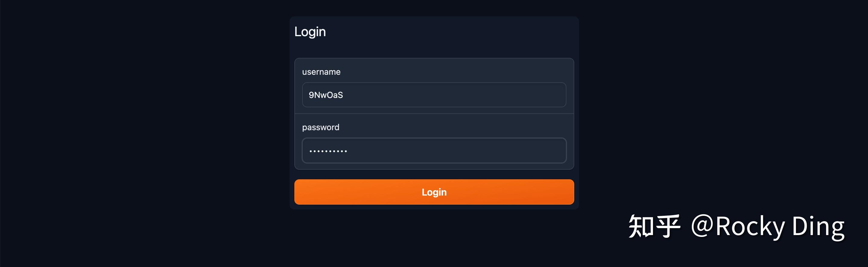Viewport: 868px width, 267px height.
Task: Click the Login heading at top
Action: (310, 32)
